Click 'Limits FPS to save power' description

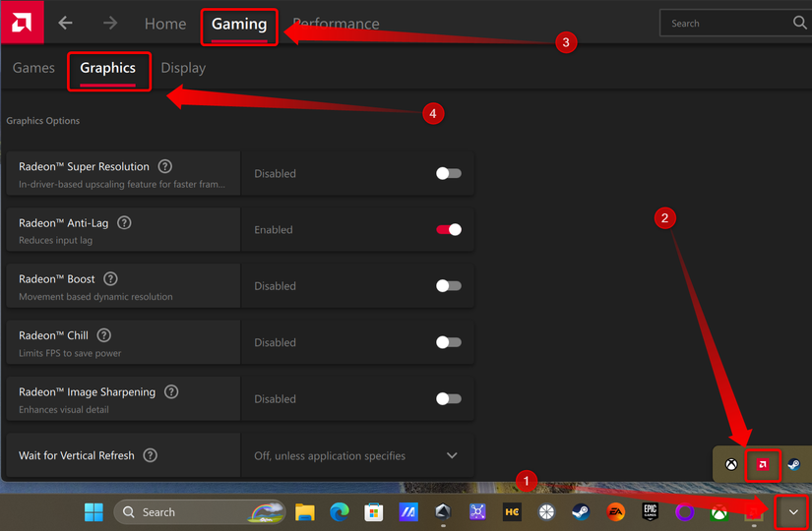(70, 353)
